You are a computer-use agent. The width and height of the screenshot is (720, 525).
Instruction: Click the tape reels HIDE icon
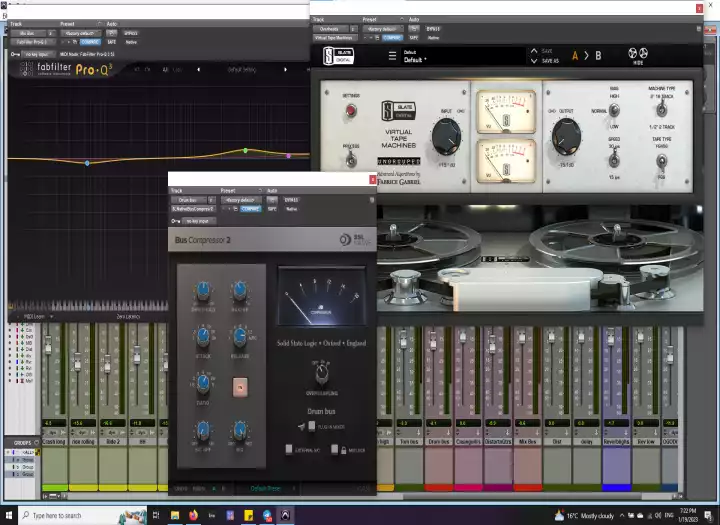638,56
